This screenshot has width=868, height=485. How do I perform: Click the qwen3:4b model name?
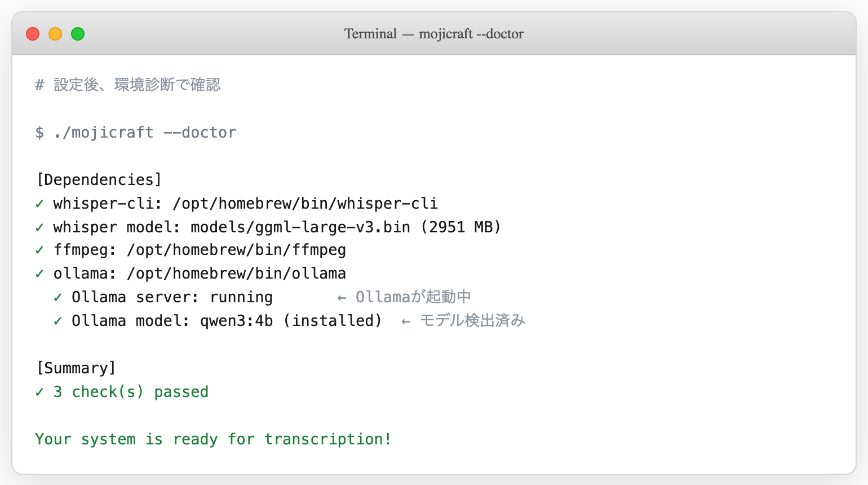[236, 321]
